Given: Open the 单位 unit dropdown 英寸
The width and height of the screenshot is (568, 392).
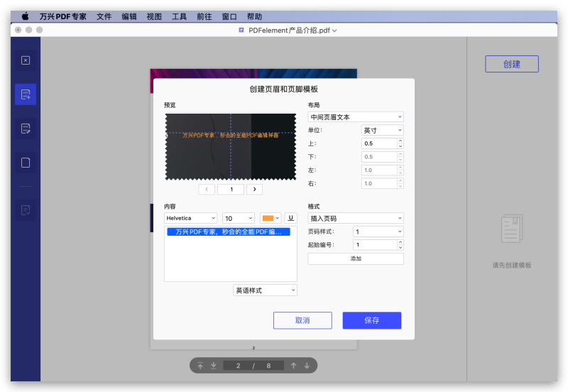Looking at the screenshot, I should tap(383, 130).
